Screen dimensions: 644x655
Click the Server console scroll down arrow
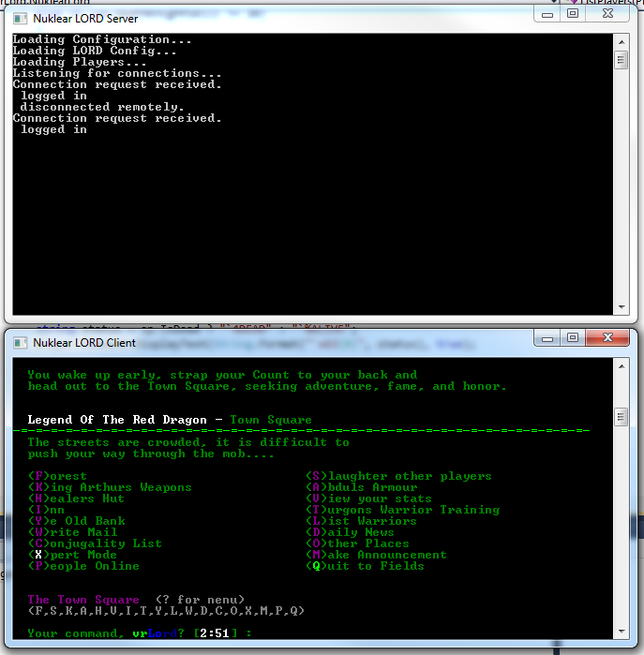click(621, 307)
